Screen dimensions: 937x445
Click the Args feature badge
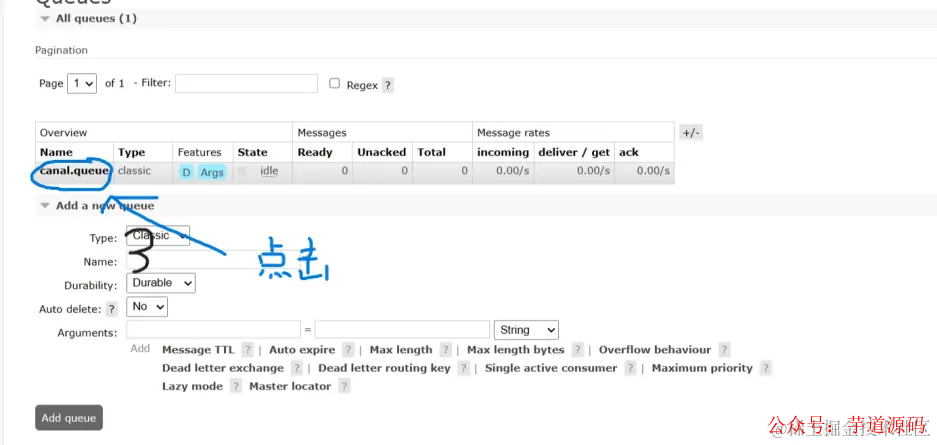[212, 173]
